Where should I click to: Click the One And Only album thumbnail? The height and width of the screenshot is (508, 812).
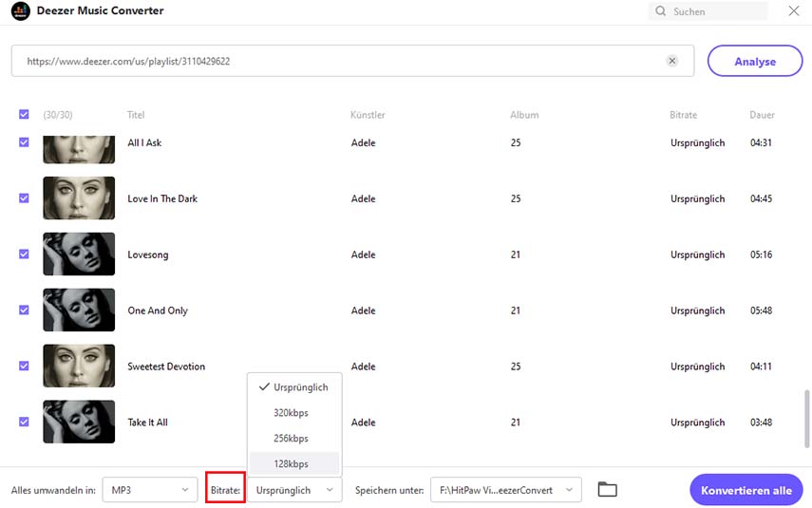(x=79, y=310)
